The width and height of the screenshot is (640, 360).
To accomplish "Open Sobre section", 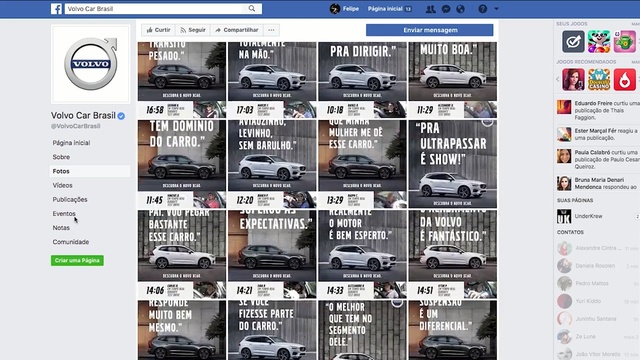I will click(61, 157).
